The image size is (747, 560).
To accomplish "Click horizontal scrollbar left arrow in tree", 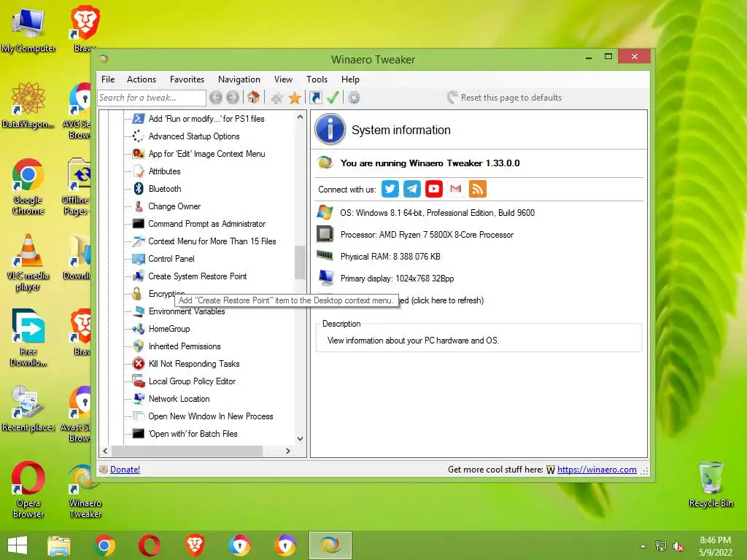I will (105, 451).
